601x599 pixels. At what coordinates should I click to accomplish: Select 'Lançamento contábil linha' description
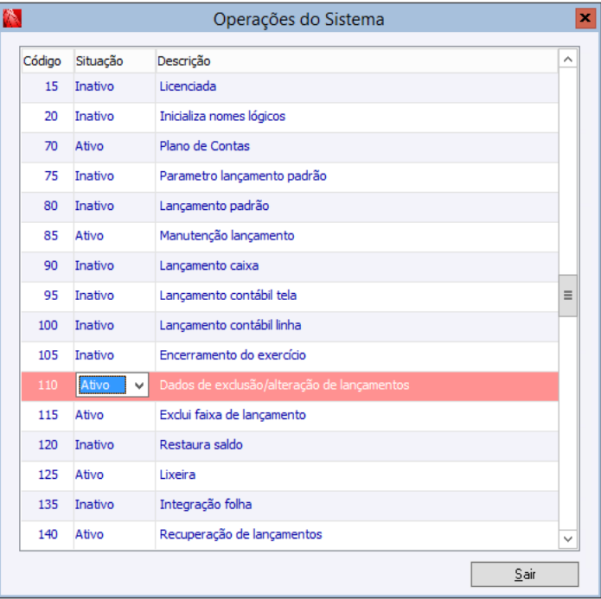pos(230,325)
